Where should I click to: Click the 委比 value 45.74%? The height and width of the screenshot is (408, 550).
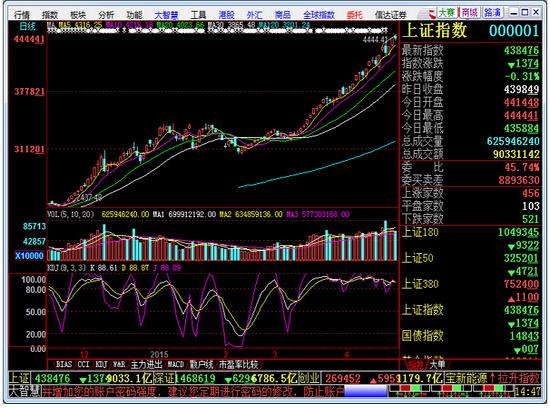coord(522,167)
